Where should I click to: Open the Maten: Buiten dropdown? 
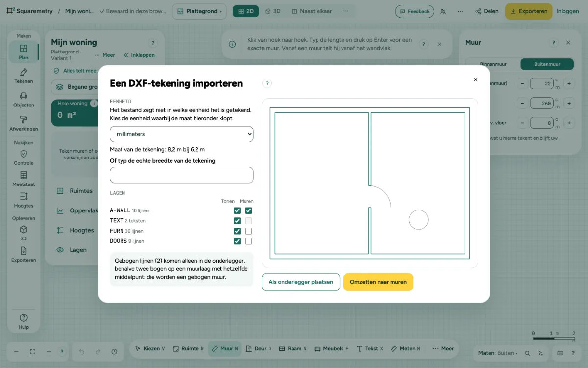click(x=498, y=353)
